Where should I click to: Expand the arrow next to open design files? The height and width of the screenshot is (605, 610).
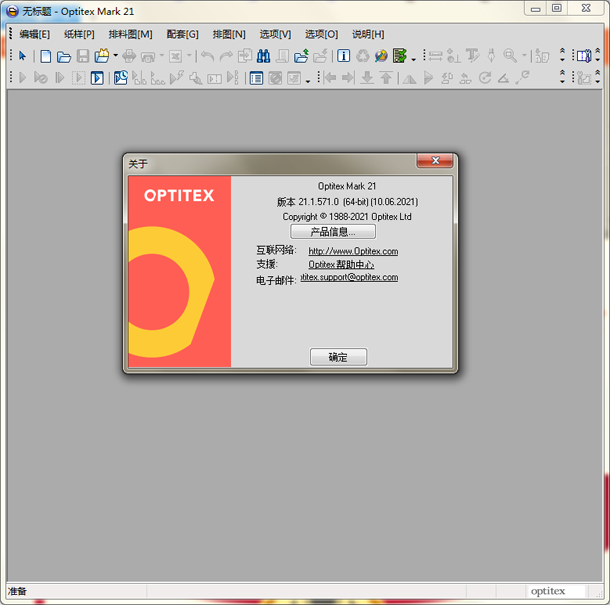116,56
